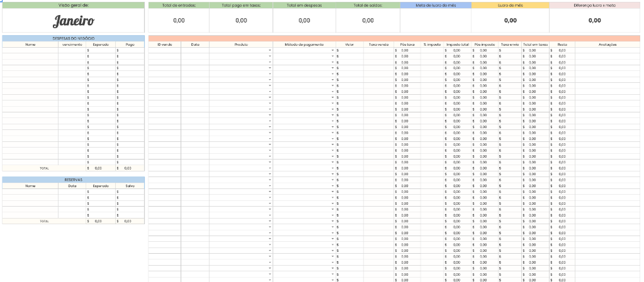Select the Total de saídas value cell
The width and height of the screenshot is (644, 282).
tap(368, 21)
